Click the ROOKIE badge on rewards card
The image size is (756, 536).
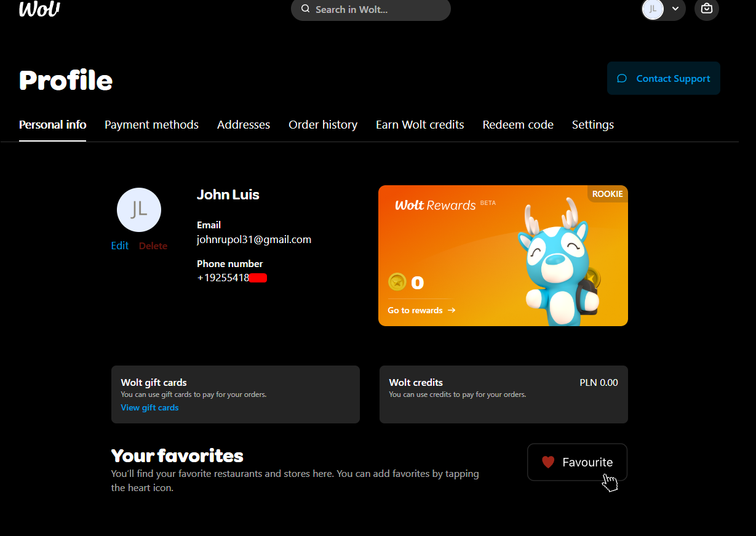(x=607, y=194)
